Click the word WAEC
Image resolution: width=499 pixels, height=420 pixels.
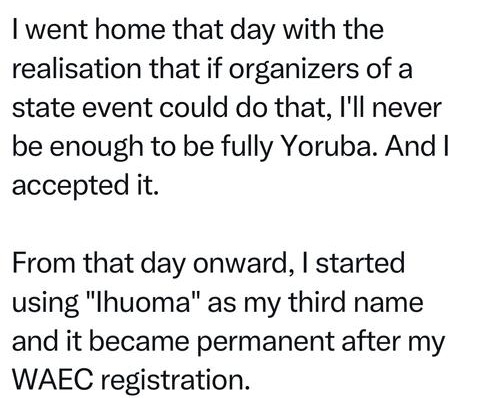click(52, 380)
